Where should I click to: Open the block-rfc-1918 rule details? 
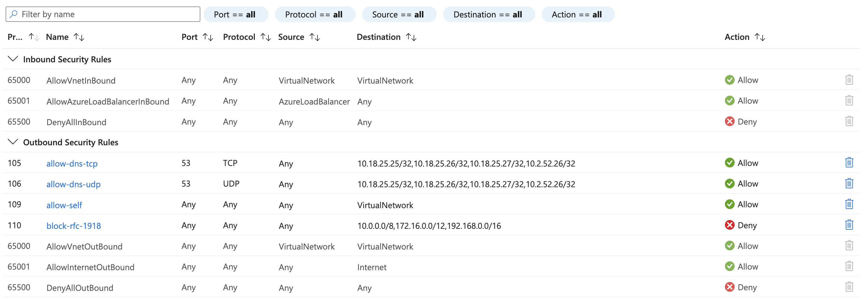[x=73, y=226]
